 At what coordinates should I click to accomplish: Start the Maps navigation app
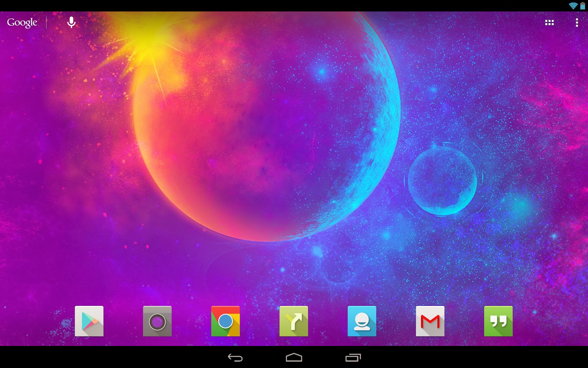pyautogui.click(x=294, y=321)
